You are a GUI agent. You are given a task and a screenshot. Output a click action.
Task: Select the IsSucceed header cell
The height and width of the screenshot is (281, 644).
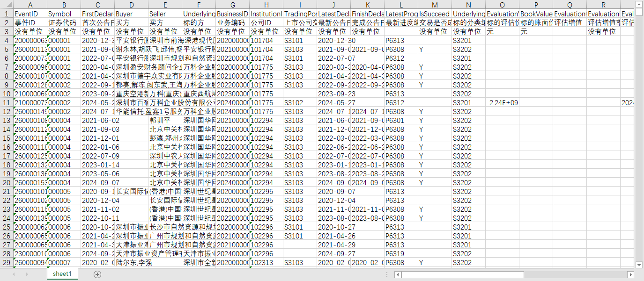[435, 14]
